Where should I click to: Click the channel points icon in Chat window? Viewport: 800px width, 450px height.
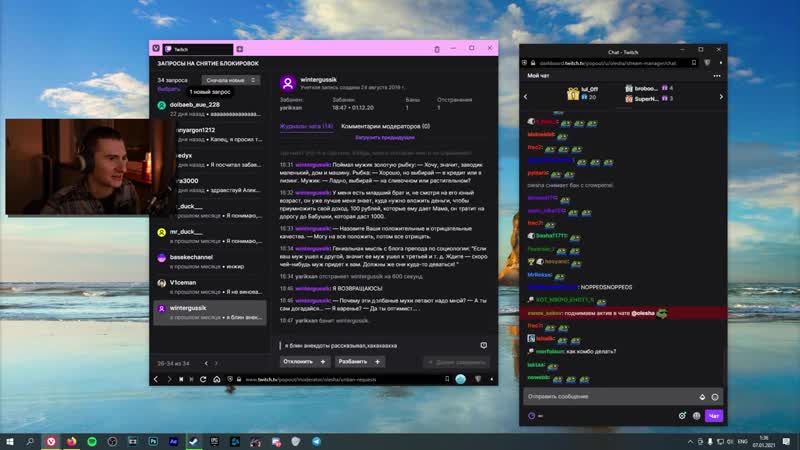532,416
